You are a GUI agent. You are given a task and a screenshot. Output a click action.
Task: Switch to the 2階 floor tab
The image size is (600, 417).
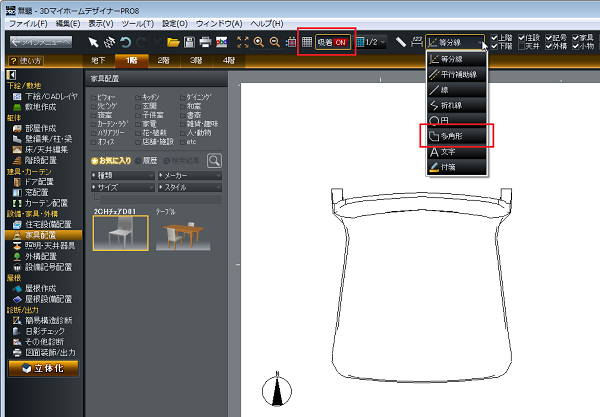[164, 62]
